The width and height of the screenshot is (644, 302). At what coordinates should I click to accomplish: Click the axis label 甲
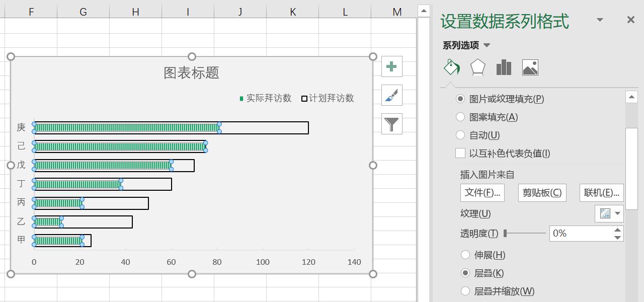point(21,240)
